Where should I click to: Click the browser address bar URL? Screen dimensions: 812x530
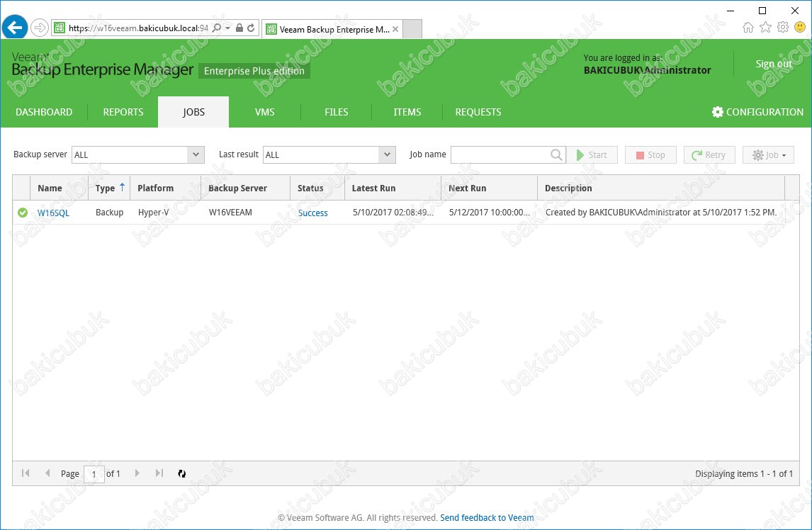point(138,28)
